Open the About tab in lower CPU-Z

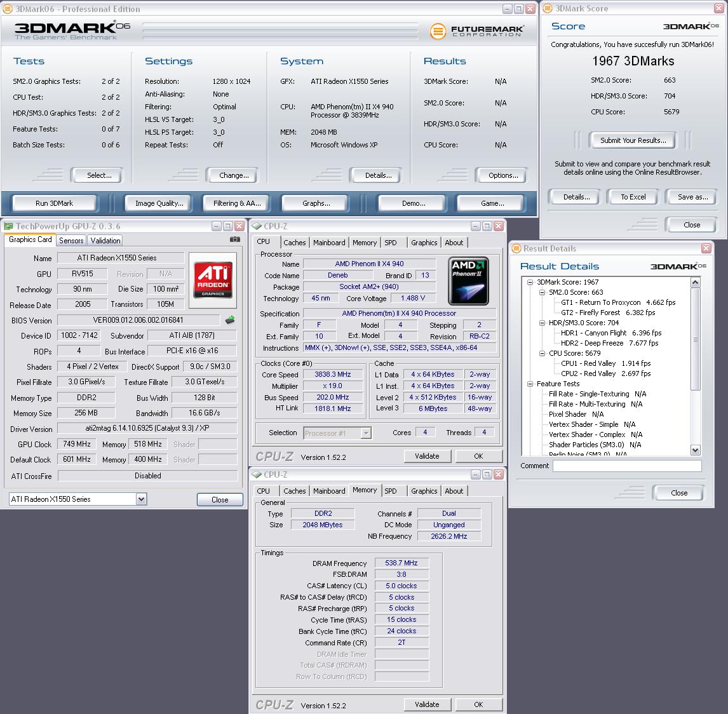click(454, 491)
